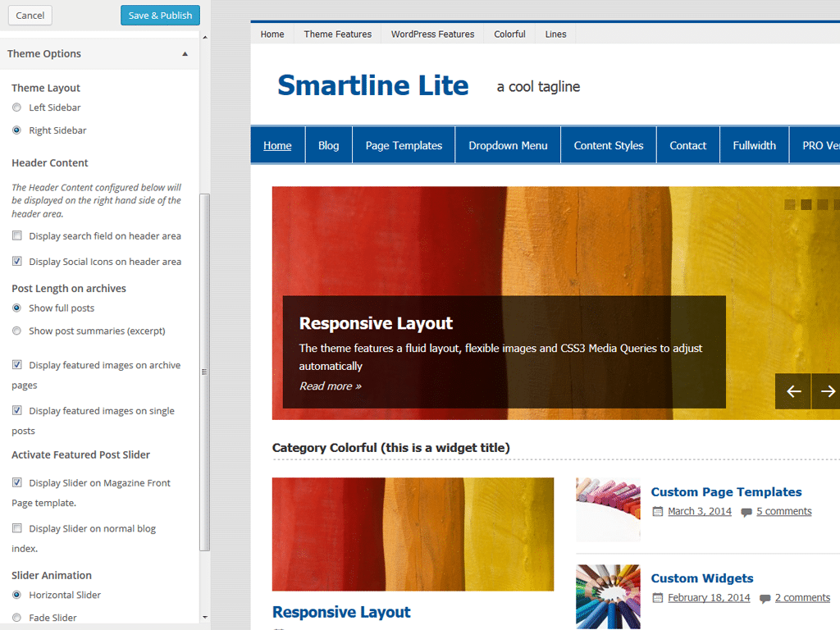Open the 5 comments link
The height and width of the screenshot is (630, 840).
pos(783,511)
